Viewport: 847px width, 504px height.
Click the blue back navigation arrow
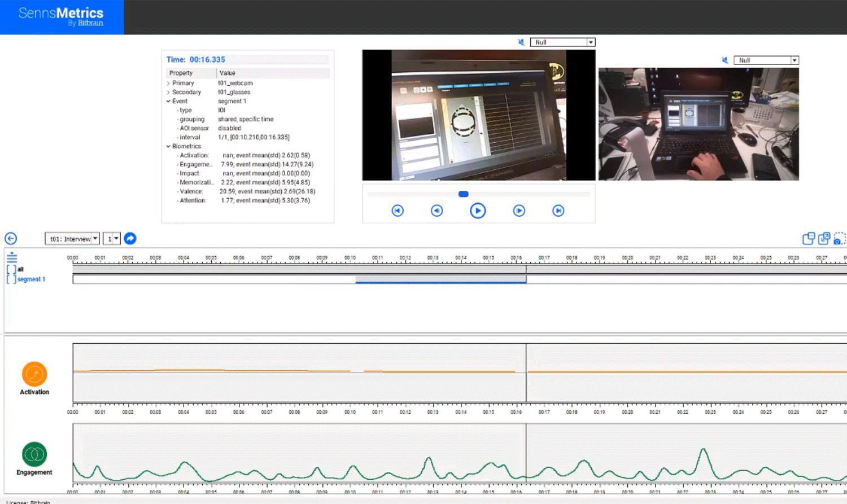pos(11,238)
